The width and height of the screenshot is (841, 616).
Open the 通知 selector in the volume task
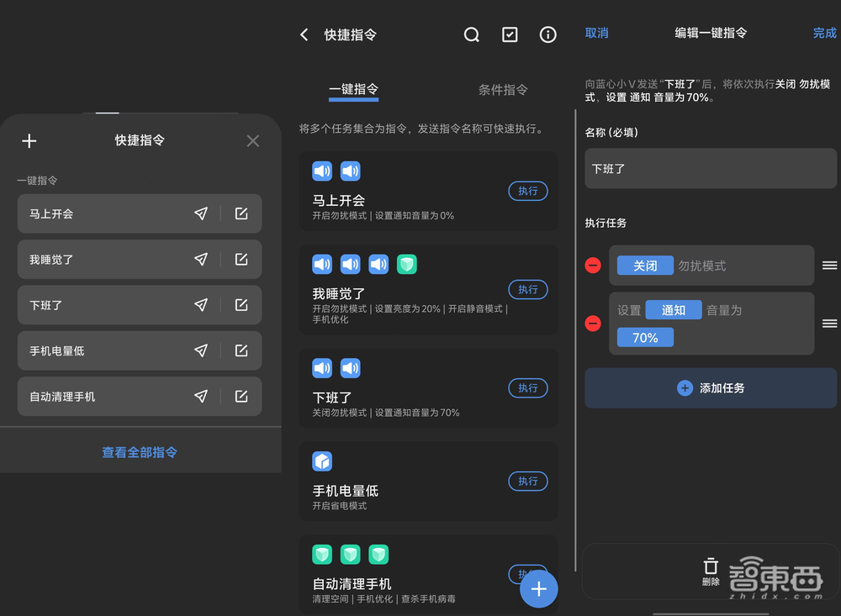(x=674, y=309)
